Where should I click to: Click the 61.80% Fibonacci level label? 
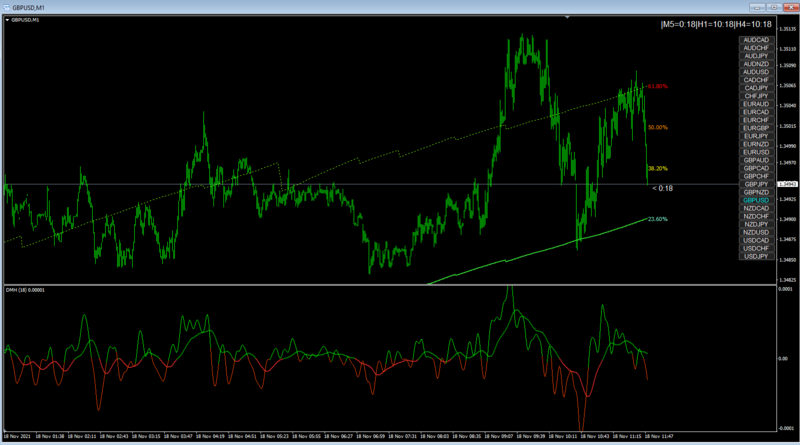(x=658, y=86)
